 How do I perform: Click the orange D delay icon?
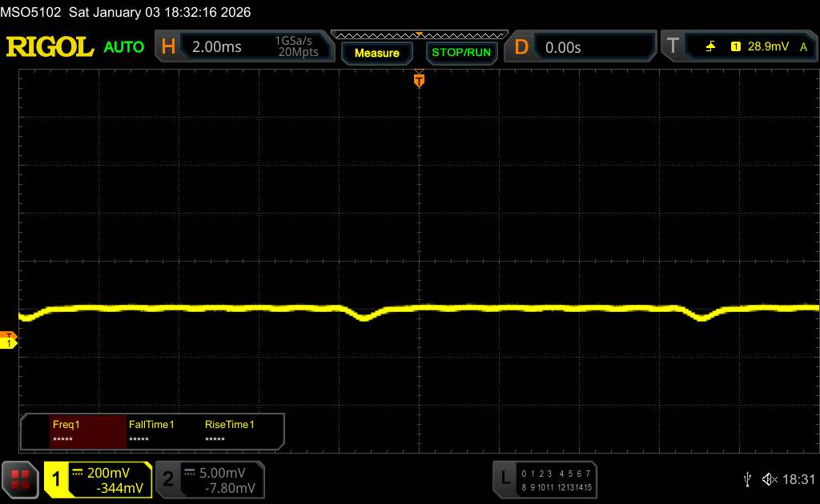(x=521, y=47)
